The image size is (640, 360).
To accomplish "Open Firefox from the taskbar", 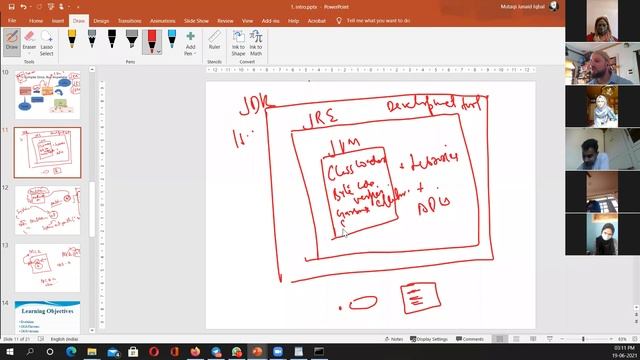I will 195,351.
